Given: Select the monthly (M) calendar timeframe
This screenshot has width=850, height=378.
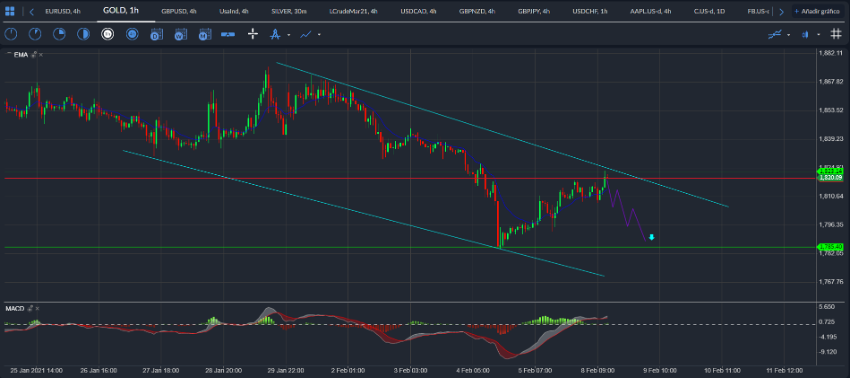Looking at the screenshot, I should [204, 35].
